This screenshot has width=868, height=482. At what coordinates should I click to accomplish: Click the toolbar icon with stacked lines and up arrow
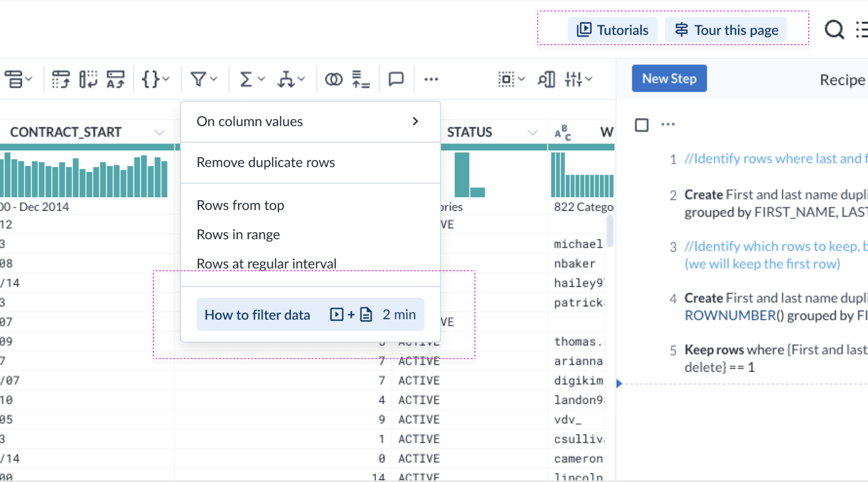pos(361,79)
